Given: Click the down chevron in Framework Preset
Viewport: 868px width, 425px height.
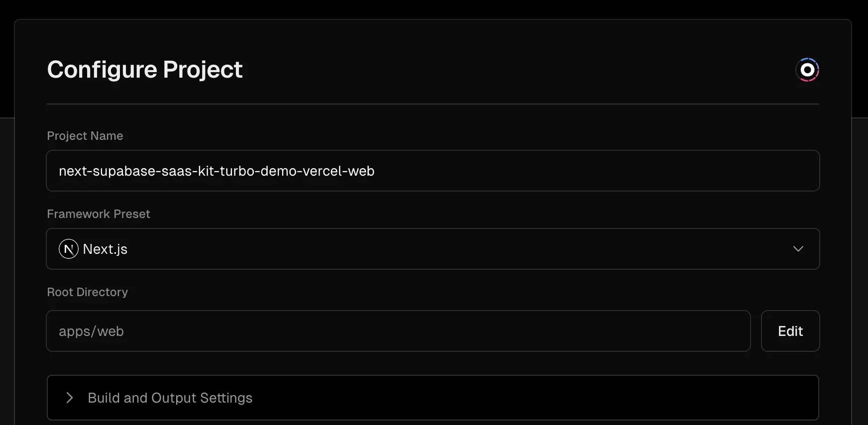Looking at the screenshot, I should coord(798,249).
